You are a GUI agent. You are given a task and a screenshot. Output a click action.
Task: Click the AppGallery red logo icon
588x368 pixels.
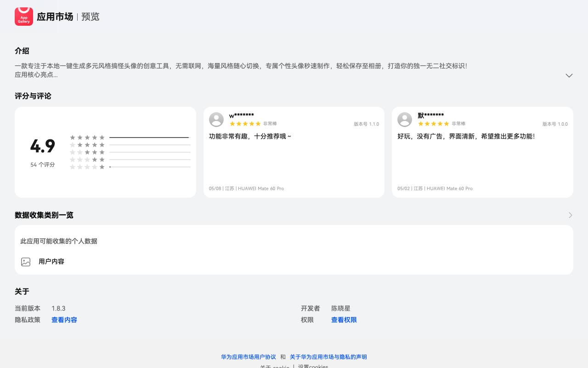coord(24,17)
